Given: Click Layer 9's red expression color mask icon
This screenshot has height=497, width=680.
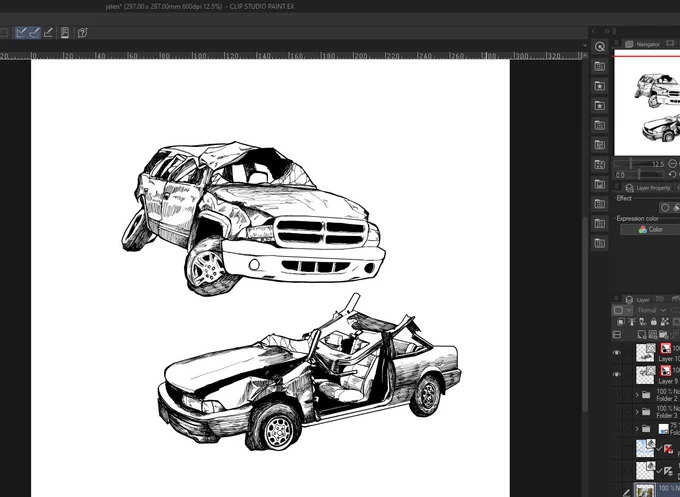Looking at the screenshot, I should [666, 370].
